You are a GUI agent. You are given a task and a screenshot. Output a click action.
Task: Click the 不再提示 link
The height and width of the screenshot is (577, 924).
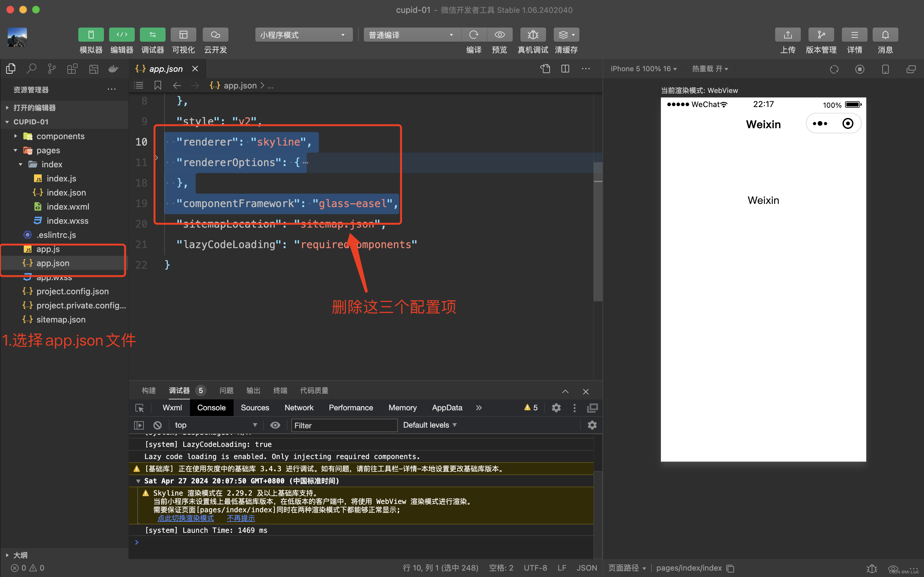click(x=241, y=518)
